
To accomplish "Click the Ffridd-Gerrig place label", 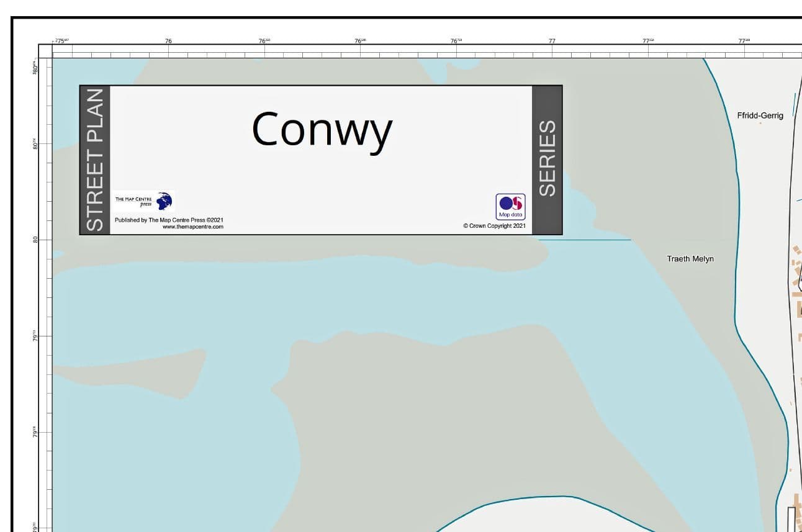I will (760, 115).
